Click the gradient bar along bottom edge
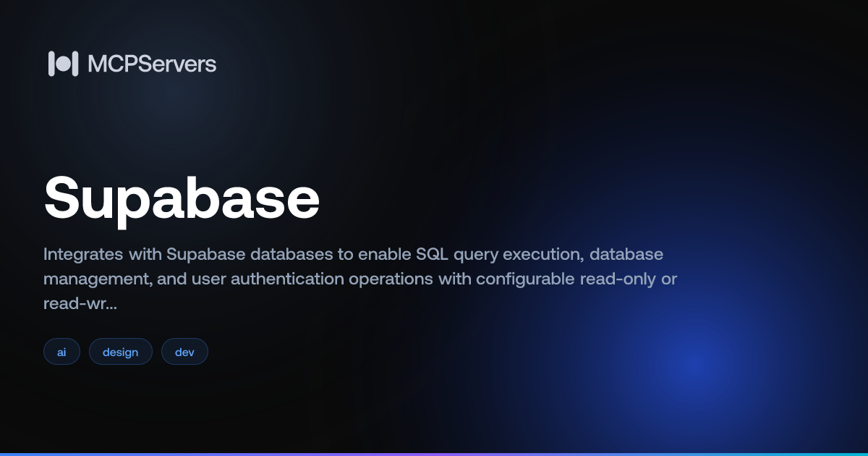Image resolution: width=868 pixels, height=456 pixels. pos(217,454)
